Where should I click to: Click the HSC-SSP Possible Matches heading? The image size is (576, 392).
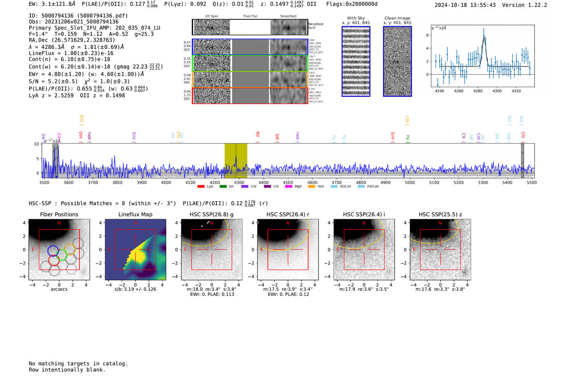coord(102,203)
